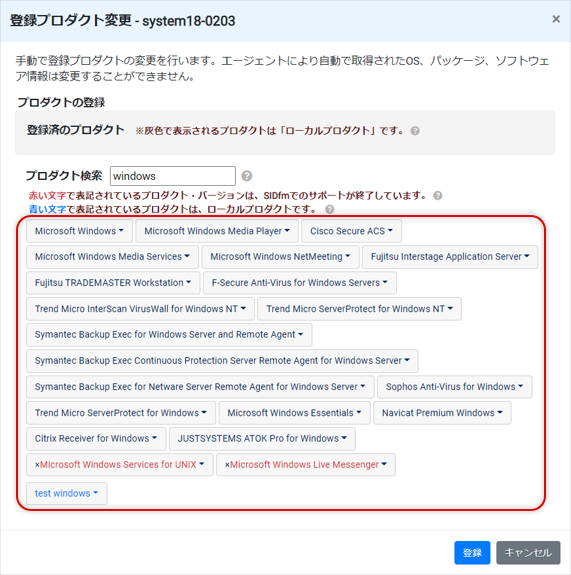This screenshot has height=575, width=571.
Task: Open Citrix Receiver for Windows dropdown
Action: coord(96,439)
